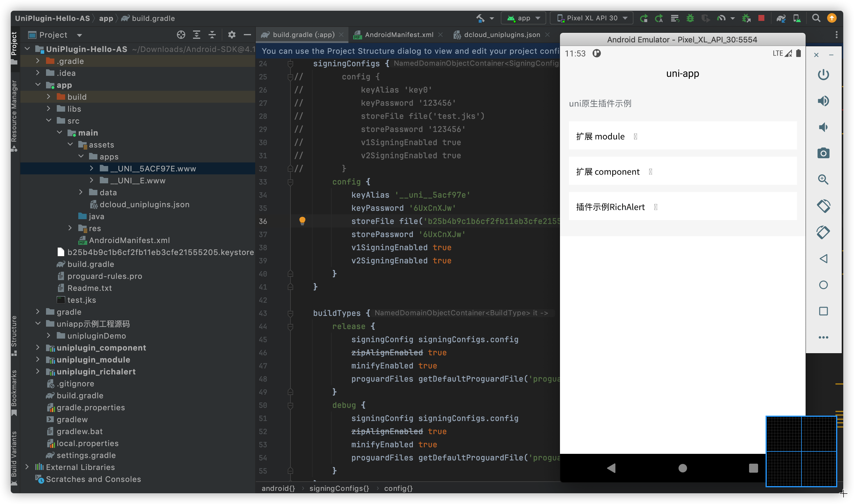Open the Pixel XL API 30 device dropdown
The height and width of the screenshot is (504, 854).
coord(592,18)
